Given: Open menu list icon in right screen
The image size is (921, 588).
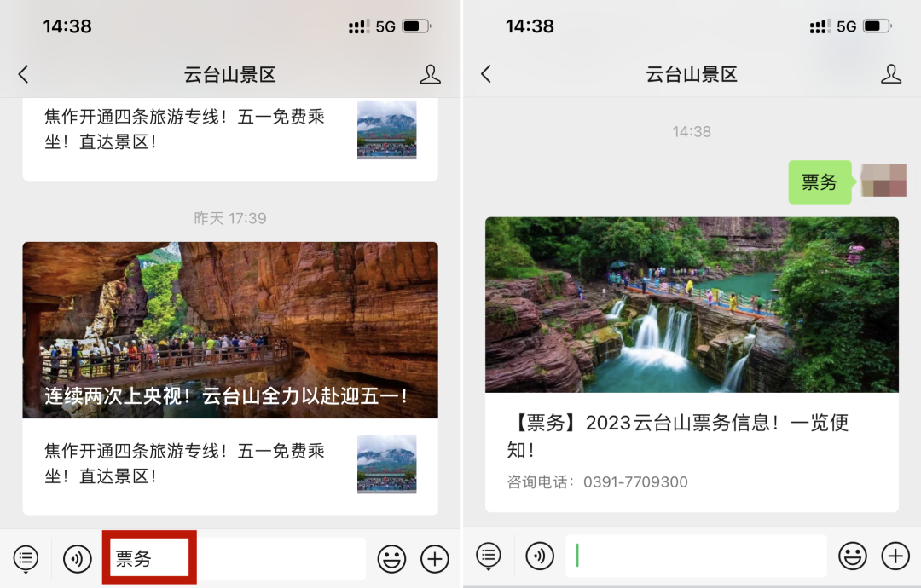Looking at the screenshot, I should point(489,556).
